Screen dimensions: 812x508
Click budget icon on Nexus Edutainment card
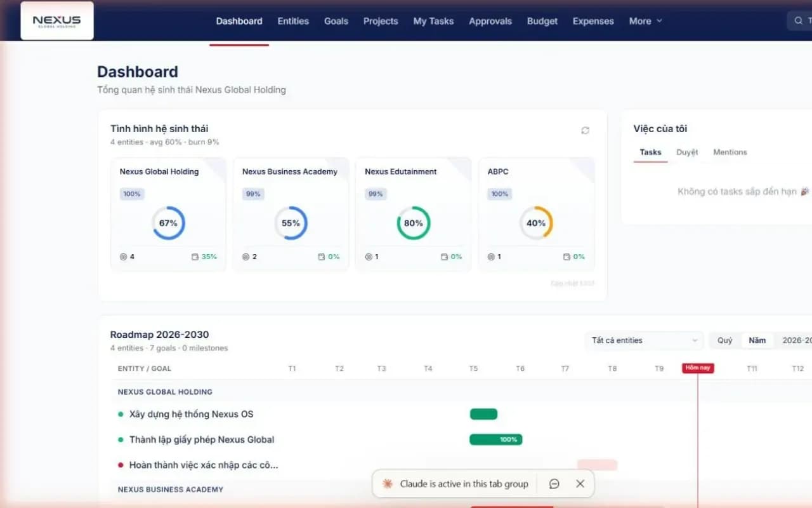coord(444,257)
